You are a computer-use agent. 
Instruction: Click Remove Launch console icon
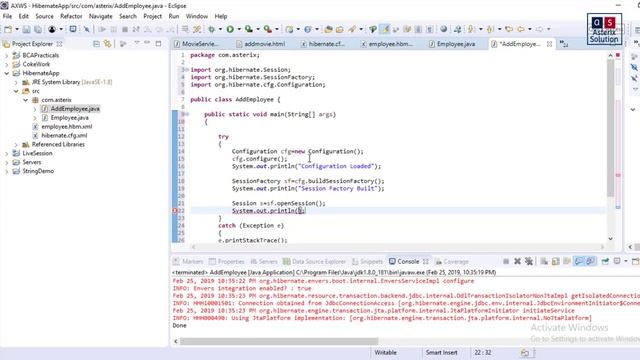(517, 261)
